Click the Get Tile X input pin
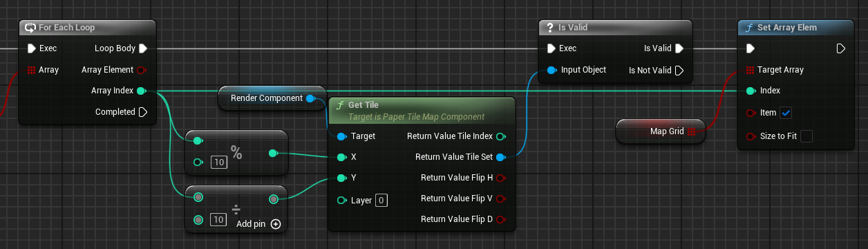The width and height of the screenshot is (868, 249). point(341,157)
